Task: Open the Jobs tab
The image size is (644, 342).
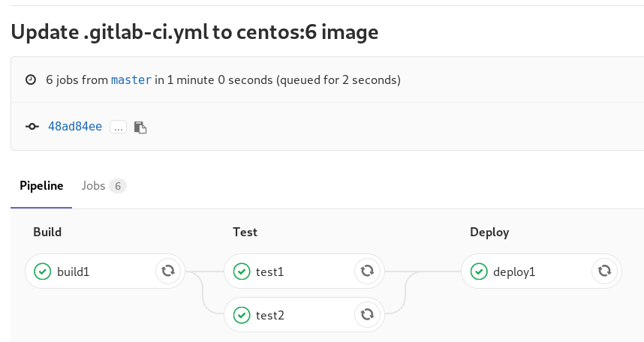Action: (x=93, y=186)
